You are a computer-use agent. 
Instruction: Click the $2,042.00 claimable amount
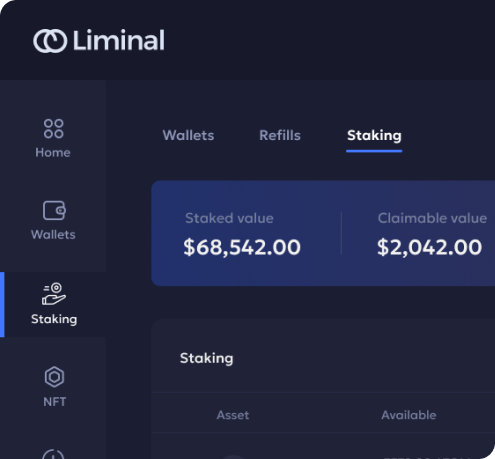pos(429,247)
